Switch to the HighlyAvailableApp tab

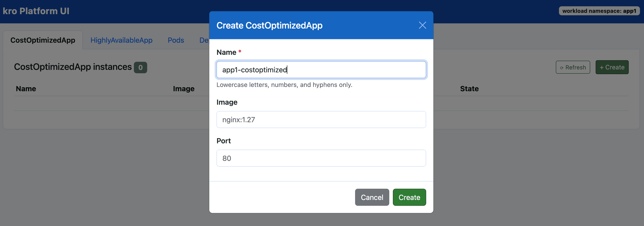121,40
